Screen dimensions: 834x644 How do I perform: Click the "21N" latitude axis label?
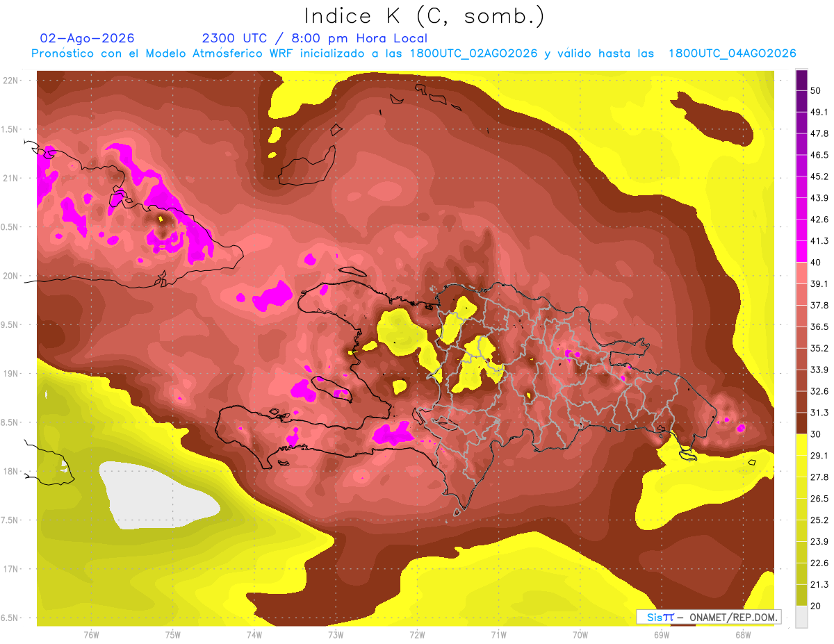click(10, 178)
